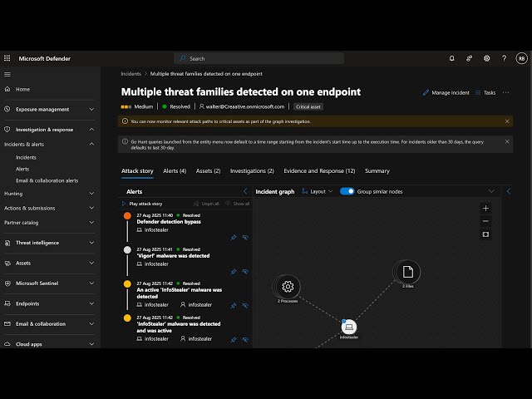532x399 pixels.
Task: Open the app launcher waffle icon
Action: point(7,58)
